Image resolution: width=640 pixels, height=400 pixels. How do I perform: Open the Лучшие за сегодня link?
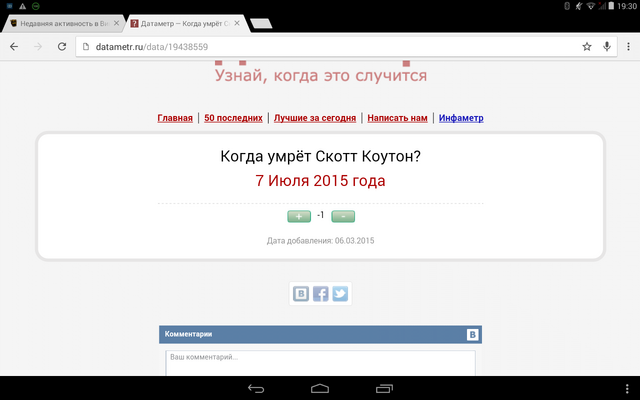(x=315, y=118)
